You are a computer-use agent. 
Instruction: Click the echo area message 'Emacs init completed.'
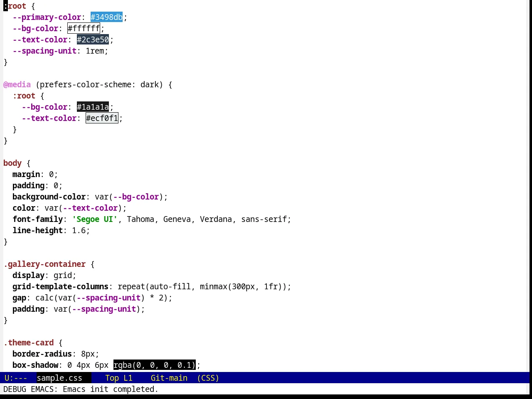111,389
